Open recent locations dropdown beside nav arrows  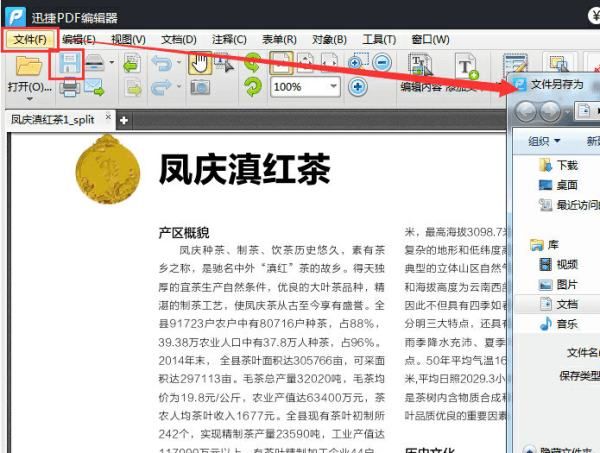coord(567,112)
